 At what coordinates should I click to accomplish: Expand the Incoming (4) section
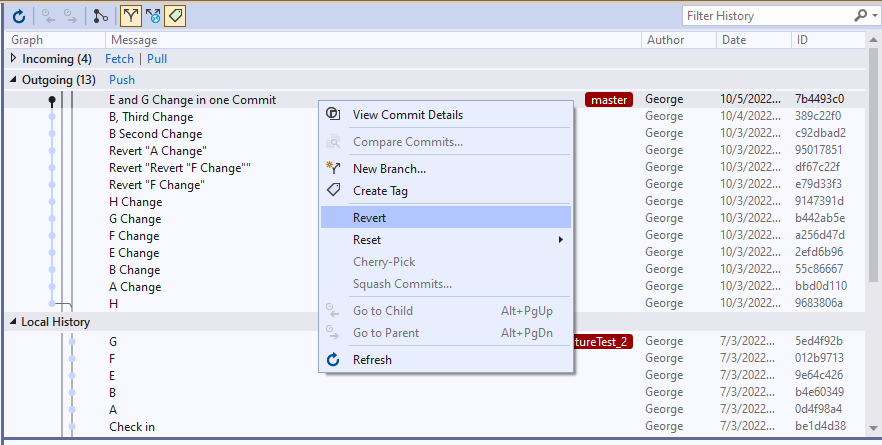[x=14, y=59]
